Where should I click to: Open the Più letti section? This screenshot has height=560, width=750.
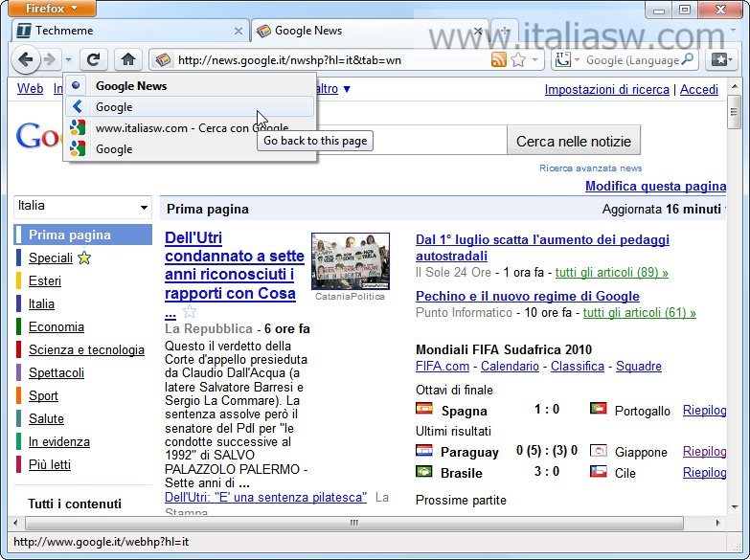point(49,464)
